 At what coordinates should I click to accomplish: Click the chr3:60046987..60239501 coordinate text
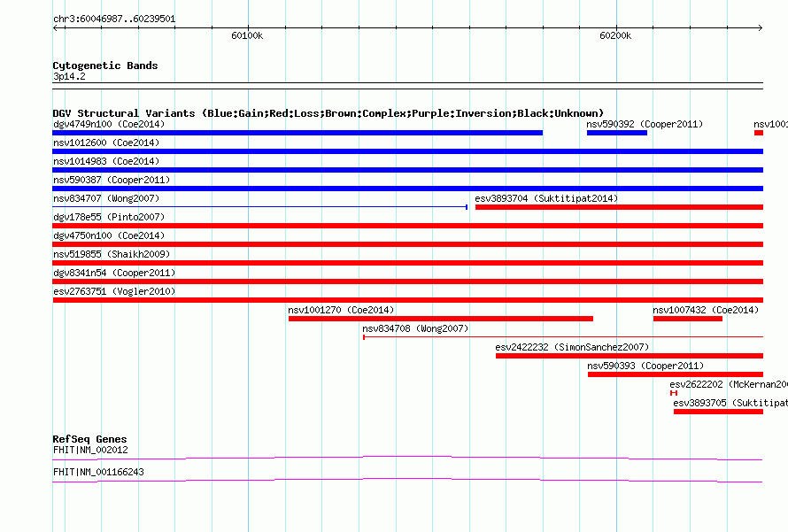[x=114, y=19]
